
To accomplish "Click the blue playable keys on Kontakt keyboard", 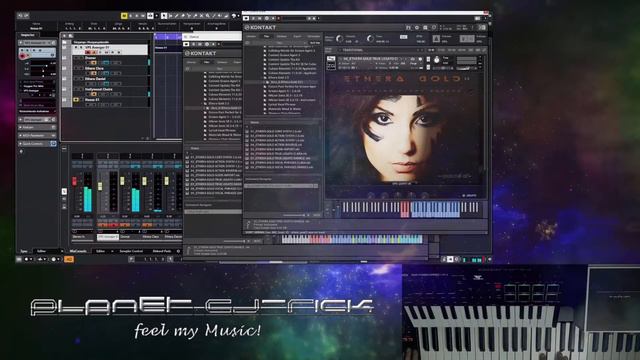I will pos(435,209).
